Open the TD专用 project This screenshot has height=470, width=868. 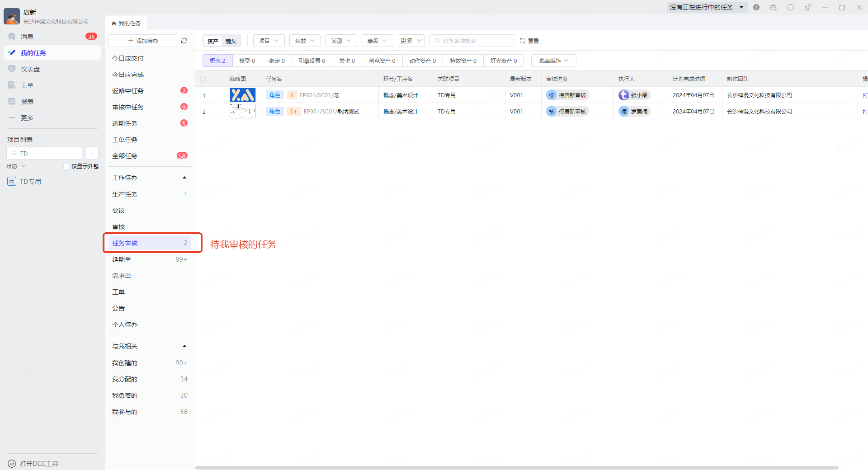pos(30,182)
